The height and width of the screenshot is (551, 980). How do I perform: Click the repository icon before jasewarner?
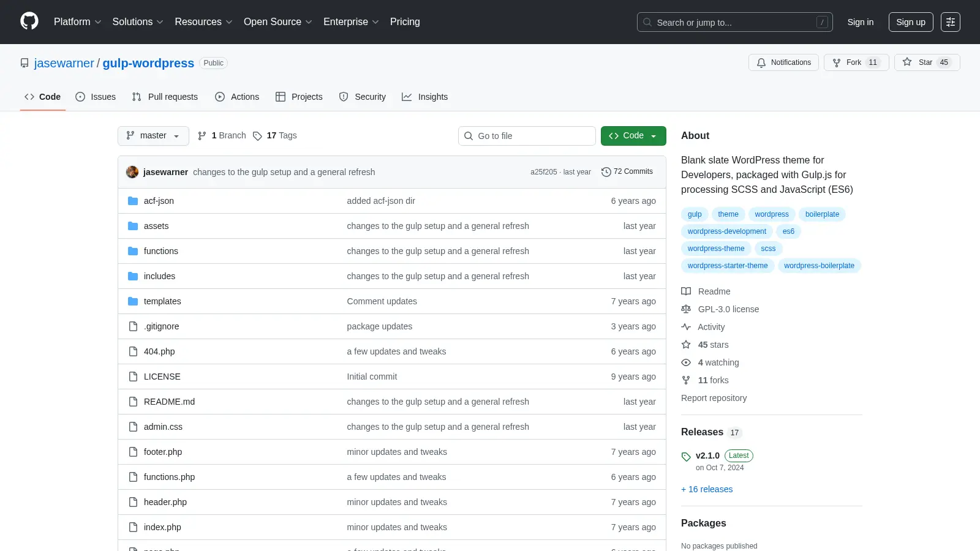24,63
